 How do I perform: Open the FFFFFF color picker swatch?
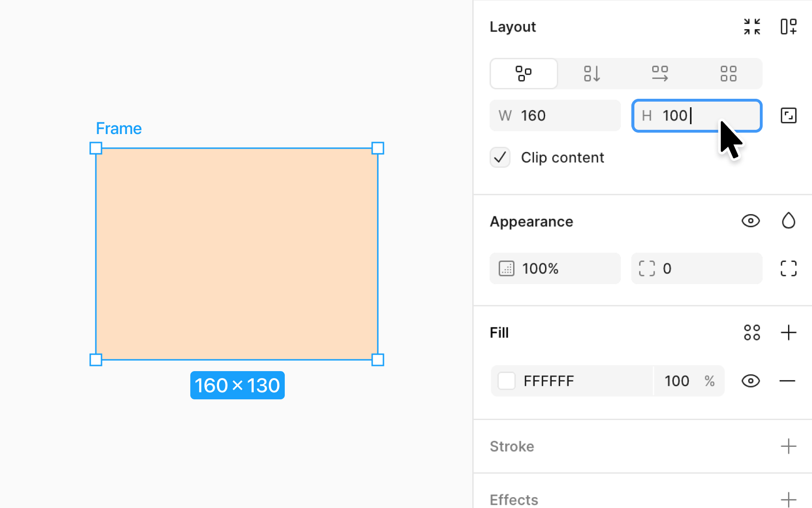[507, 381]
